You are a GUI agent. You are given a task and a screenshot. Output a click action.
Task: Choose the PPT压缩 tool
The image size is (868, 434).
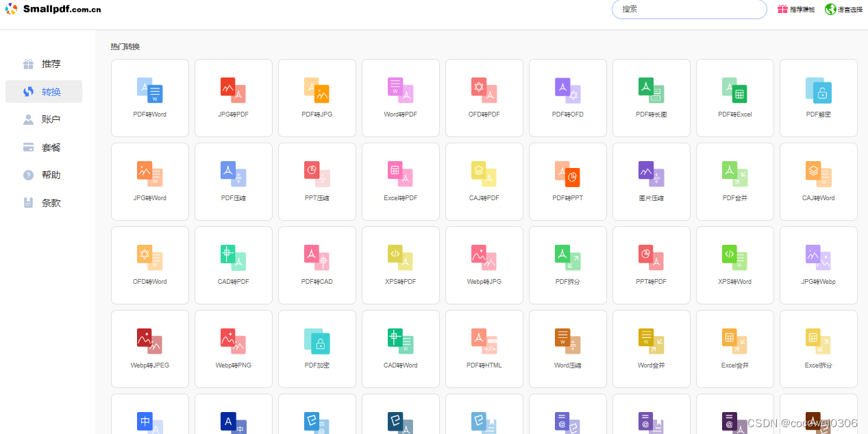tap(317, 182)
